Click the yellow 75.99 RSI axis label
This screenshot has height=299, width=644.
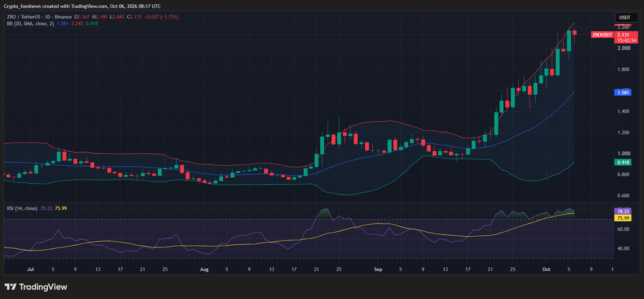(x=622, y=218)
